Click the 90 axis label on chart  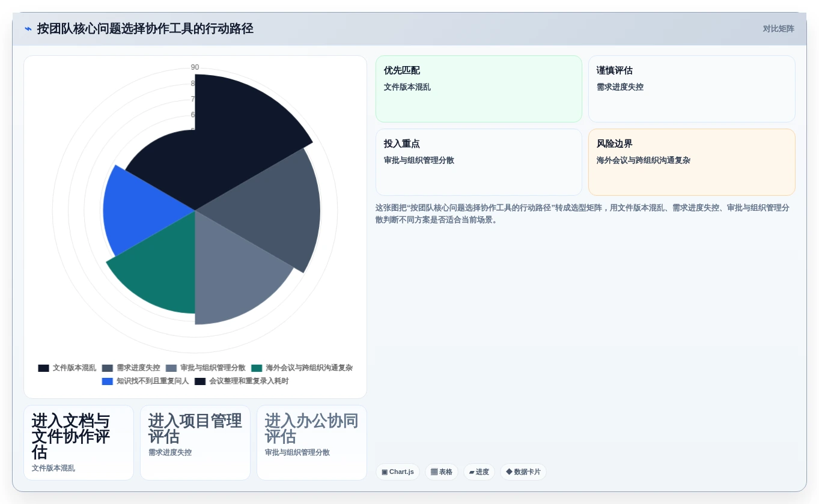(x=195, y=67)
